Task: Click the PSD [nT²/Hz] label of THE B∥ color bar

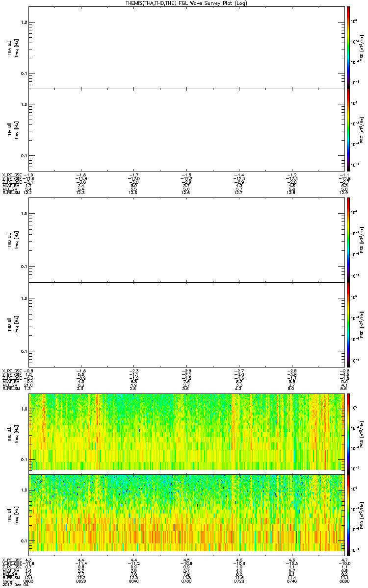Action: 363,514
